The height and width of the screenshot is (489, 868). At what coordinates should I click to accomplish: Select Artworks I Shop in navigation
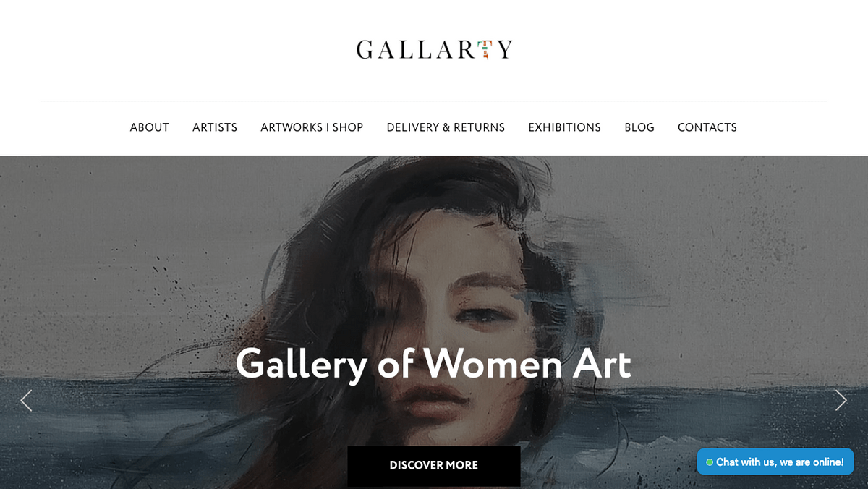click(312, 127)
